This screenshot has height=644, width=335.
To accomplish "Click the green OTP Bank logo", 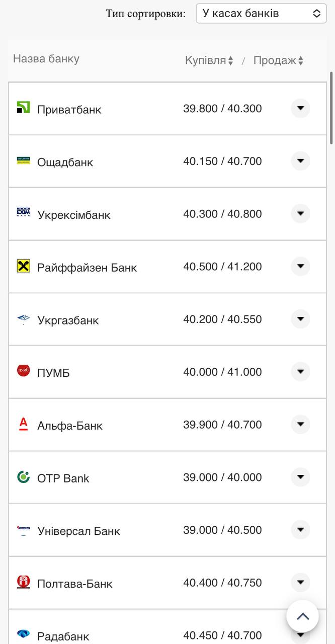I will tap(23, 476).
